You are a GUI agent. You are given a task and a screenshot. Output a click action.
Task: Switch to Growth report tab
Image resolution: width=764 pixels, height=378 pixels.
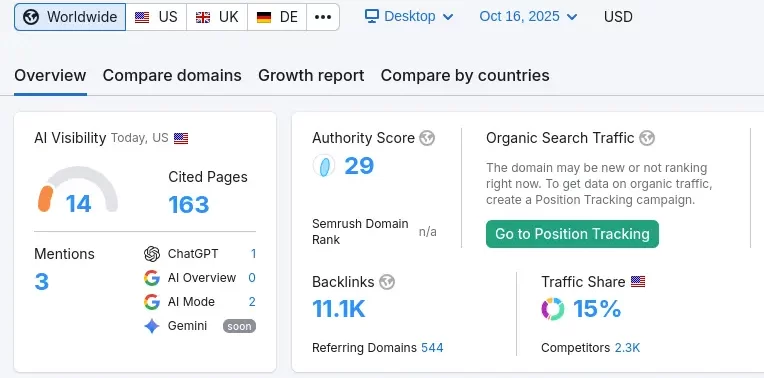tap(311, 76)
